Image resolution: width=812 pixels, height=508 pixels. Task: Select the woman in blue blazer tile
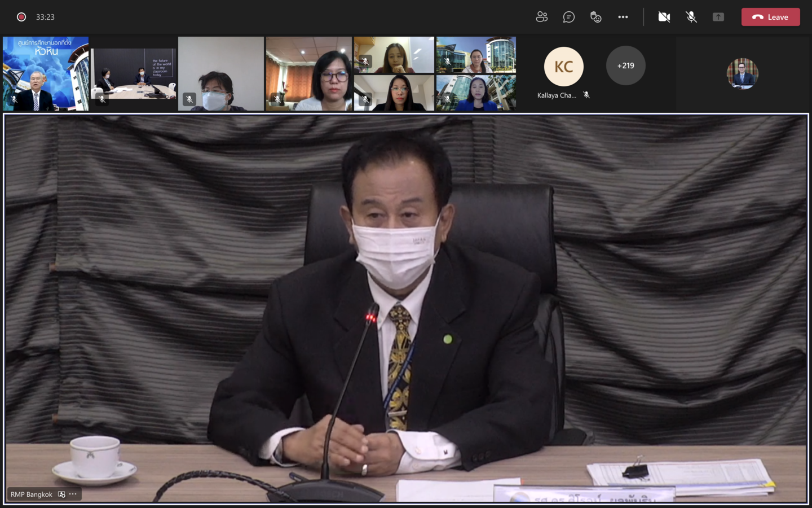tap(476, 93)
